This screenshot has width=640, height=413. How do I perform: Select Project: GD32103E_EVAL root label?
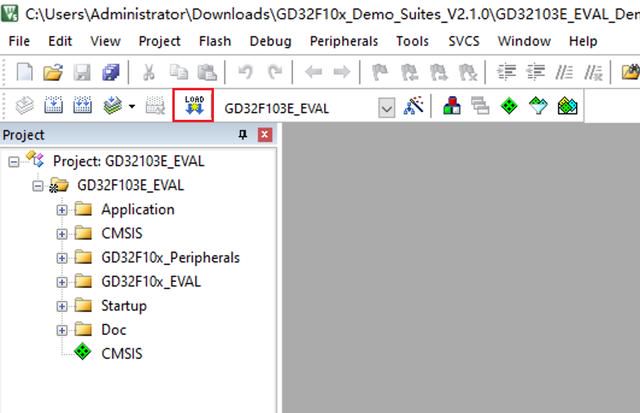pyautogui.click(x=129, y=161)
